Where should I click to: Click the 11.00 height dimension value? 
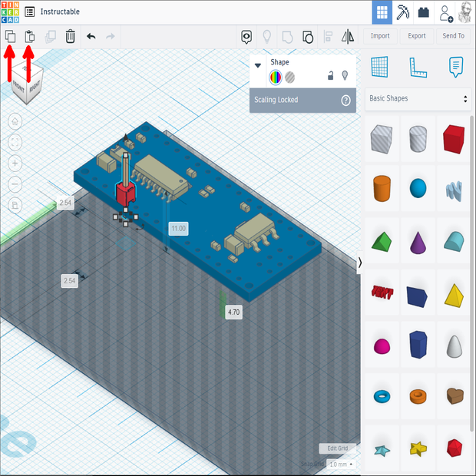178,229
